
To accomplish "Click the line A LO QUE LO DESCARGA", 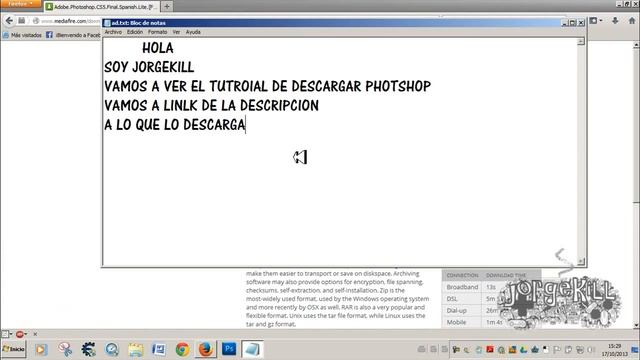I will click(x=175, y=125).
